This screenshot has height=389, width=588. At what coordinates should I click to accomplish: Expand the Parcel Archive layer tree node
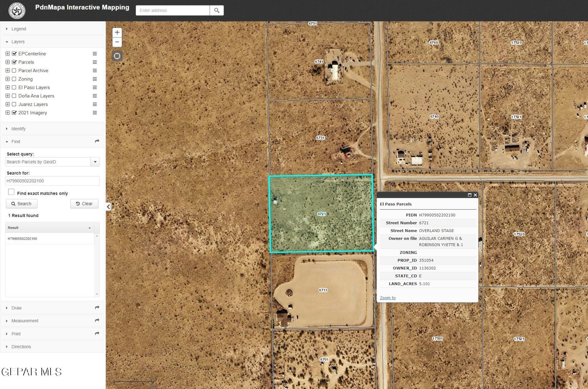(7, 71)
